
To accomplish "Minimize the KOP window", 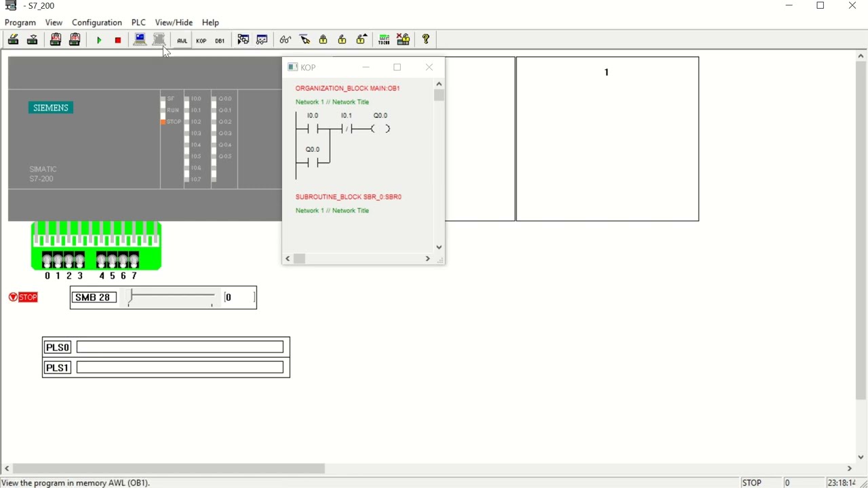I will click(x=366, y=67).
